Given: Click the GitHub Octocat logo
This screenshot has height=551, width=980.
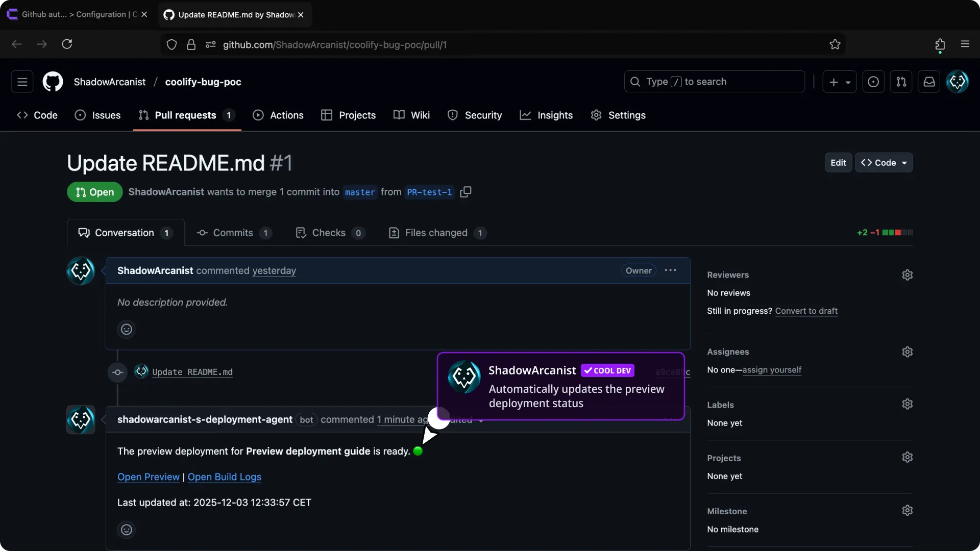Looking at the screenshot, I should click(x=53, y=82).
